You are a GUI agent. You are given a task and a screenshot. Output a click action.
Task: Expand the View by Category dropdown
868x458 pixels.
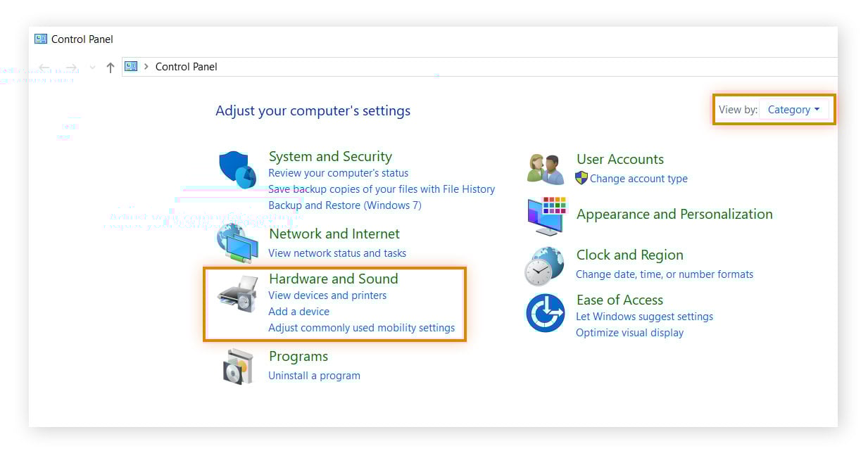(793, 110)
